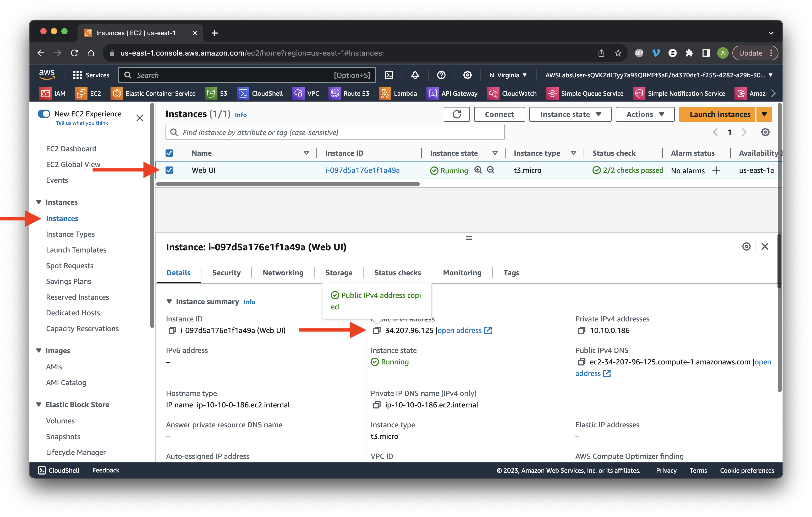The image size is (812, 517).
Task: Open the help question mark menu
Action: click(441, 75)
